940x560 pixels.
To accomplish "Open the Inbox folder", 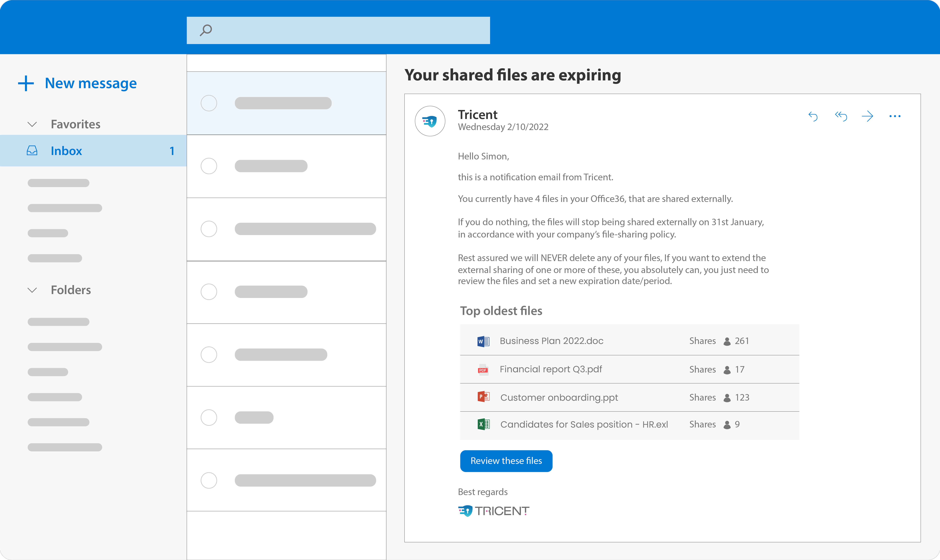I will (93, 151).
